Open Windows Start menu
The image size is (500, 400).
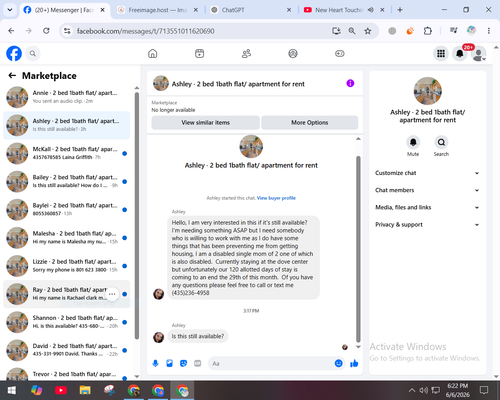[x=12, y=390]
